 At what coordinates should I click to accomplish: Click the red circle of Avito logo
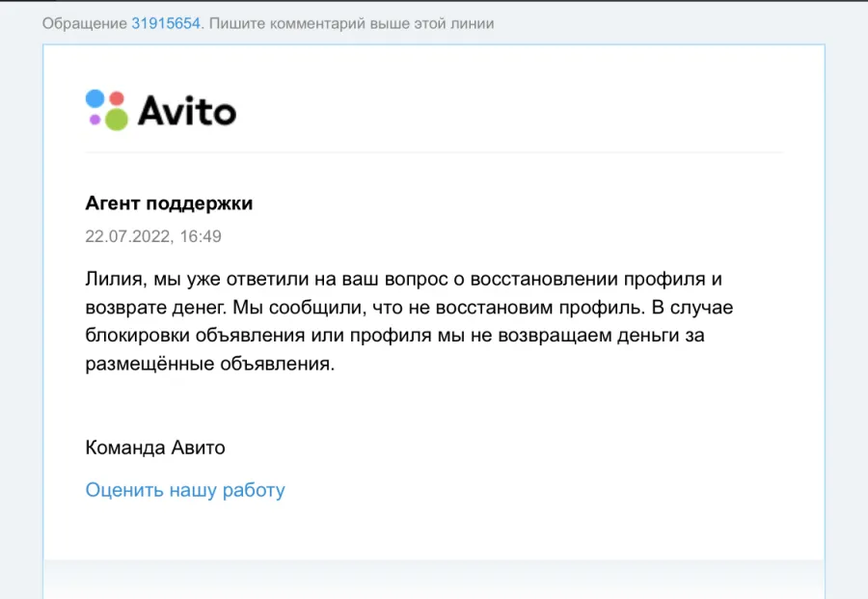pos(117,98)
